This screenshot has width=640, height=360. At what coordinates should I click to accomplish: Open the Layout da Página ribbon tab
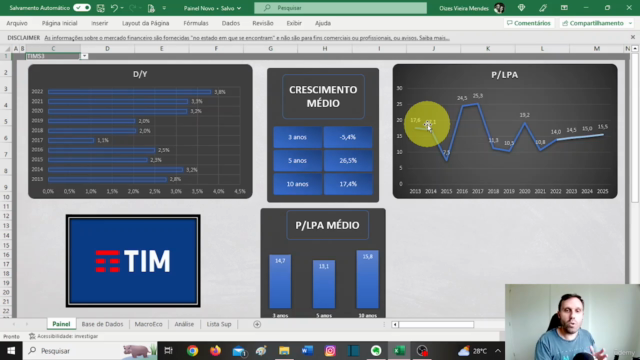[145, 23]
